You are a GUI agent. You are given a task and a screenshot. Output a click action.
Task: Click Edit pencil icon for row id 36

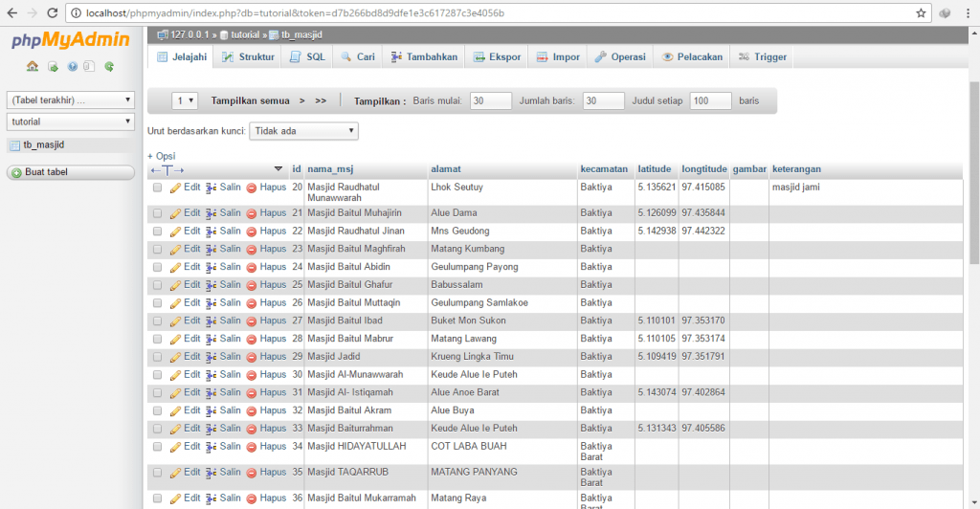(x=176, y=499)
